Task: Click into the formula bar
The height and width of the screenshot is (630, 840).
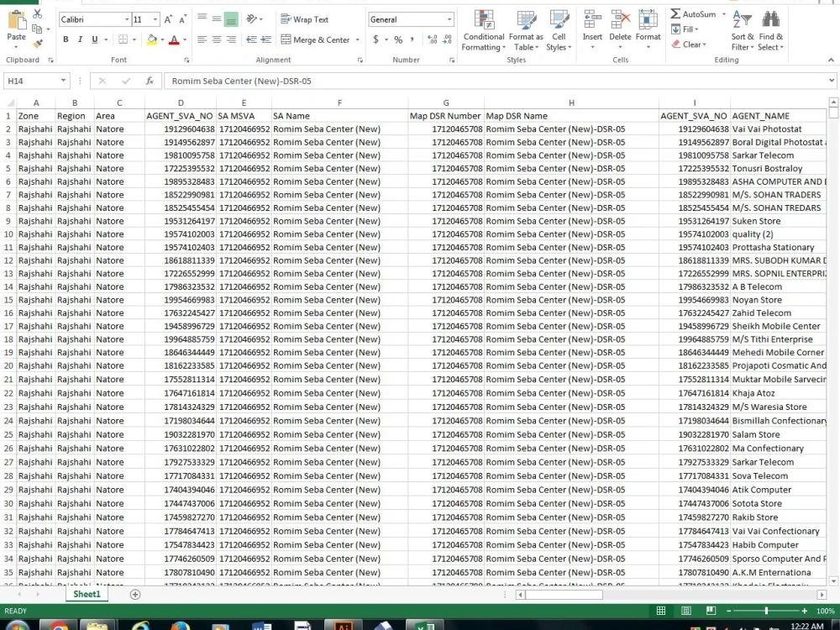Action: coord(496,81)
